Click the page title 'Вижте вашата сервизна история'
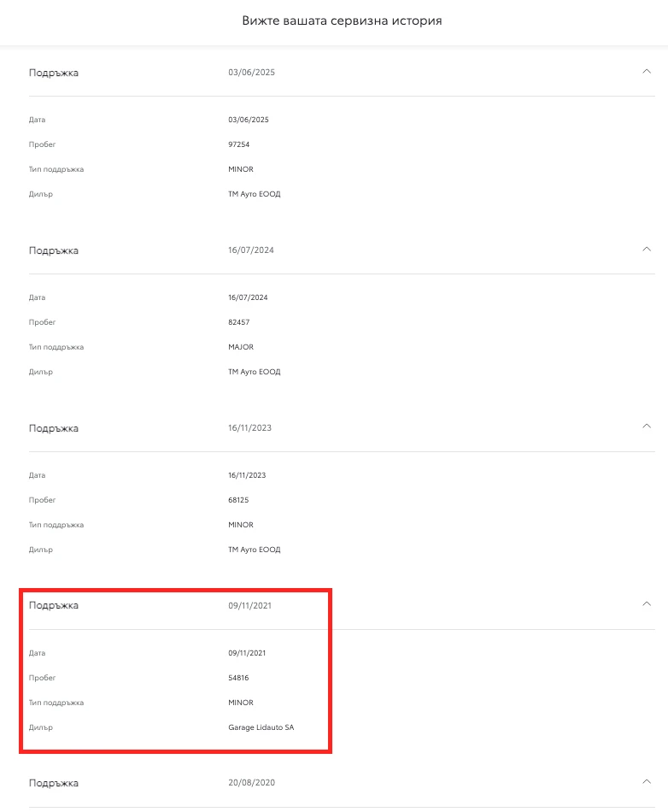 tap(342, 21)
